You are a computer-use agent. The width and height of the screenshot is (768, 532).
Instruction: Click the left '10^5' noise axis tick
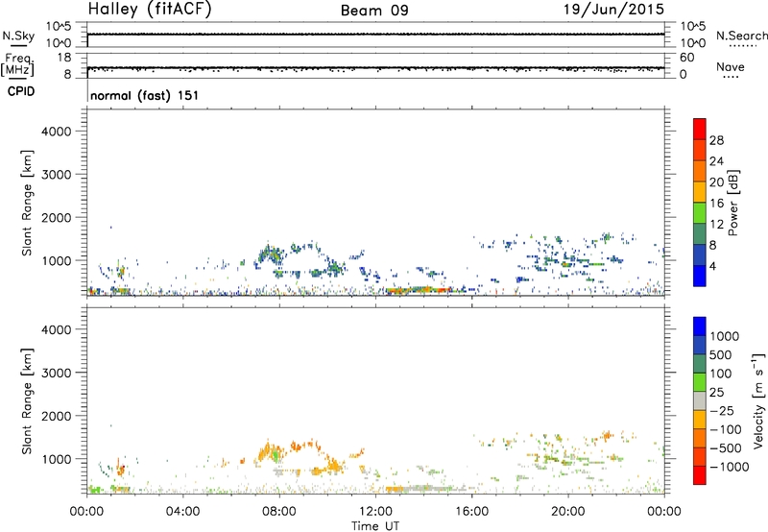(x=59, y=27)
